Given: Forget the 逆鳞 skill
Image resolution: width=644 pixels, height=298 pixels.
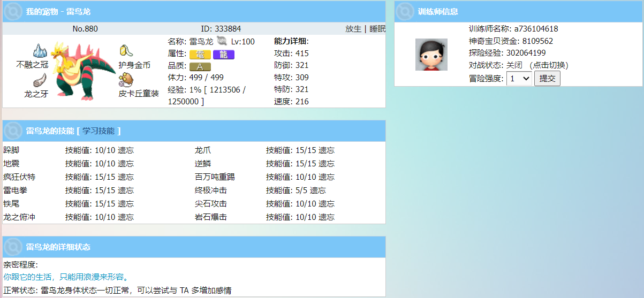Looking at the screenshot, I should coord(327,164).
